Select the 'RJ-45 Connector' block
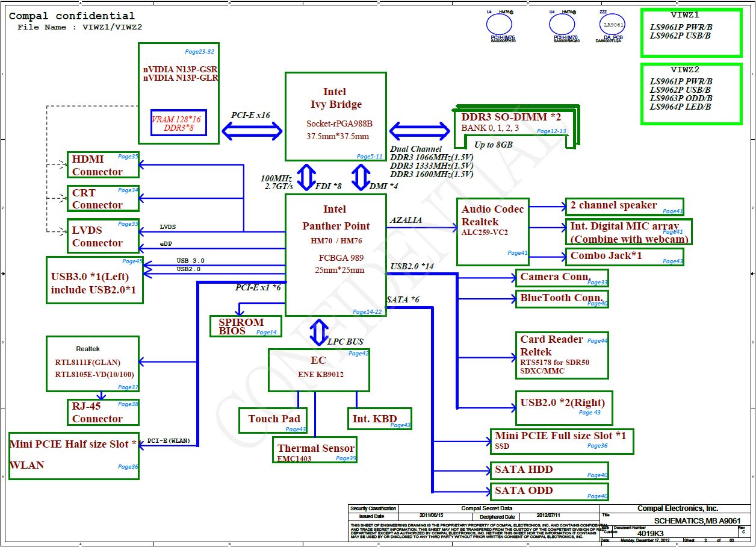Viewport: 756px width, 547px height. tap(103, 413)
